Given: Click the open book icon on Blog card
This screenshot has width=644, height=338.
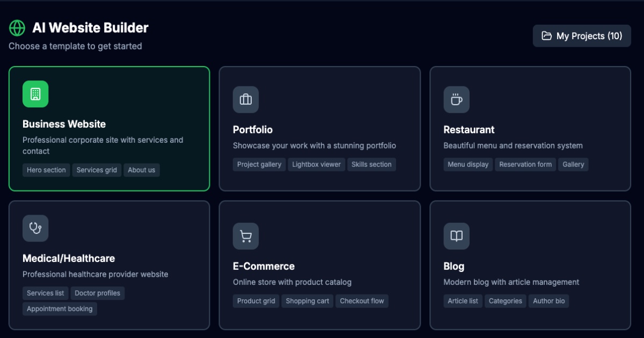Looking at the screenshot, I should [456, 236].
